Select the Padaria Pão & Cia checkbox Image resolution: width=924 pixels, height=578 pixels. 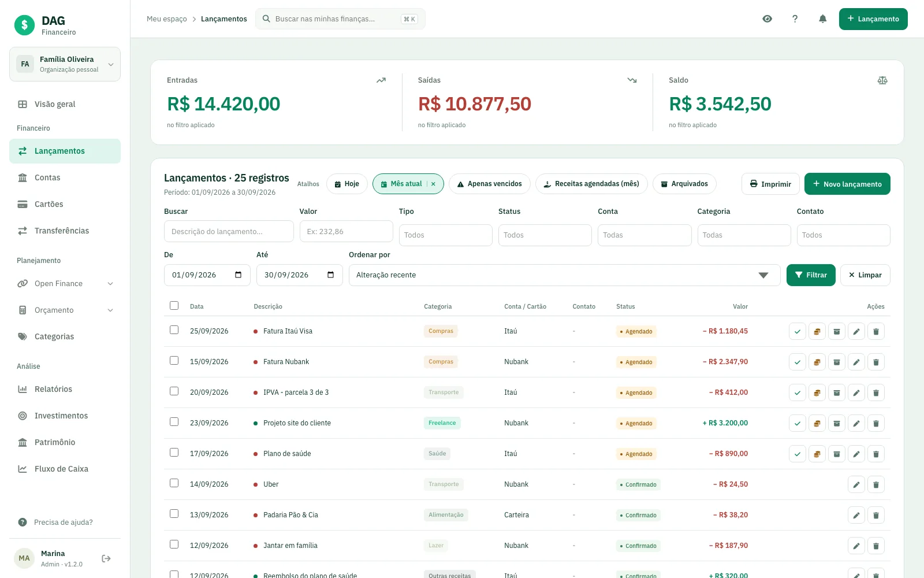point(174,513)
